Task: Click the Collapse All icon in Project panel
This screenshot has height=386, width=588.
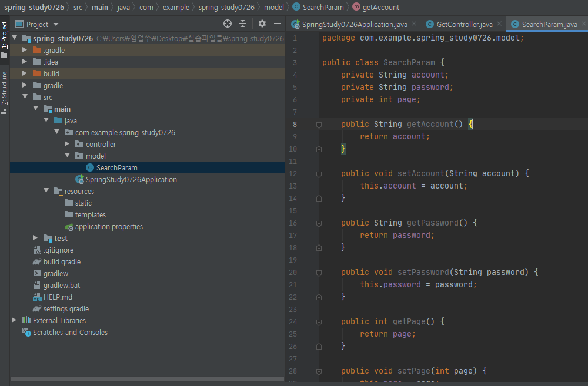Action: 243,24
